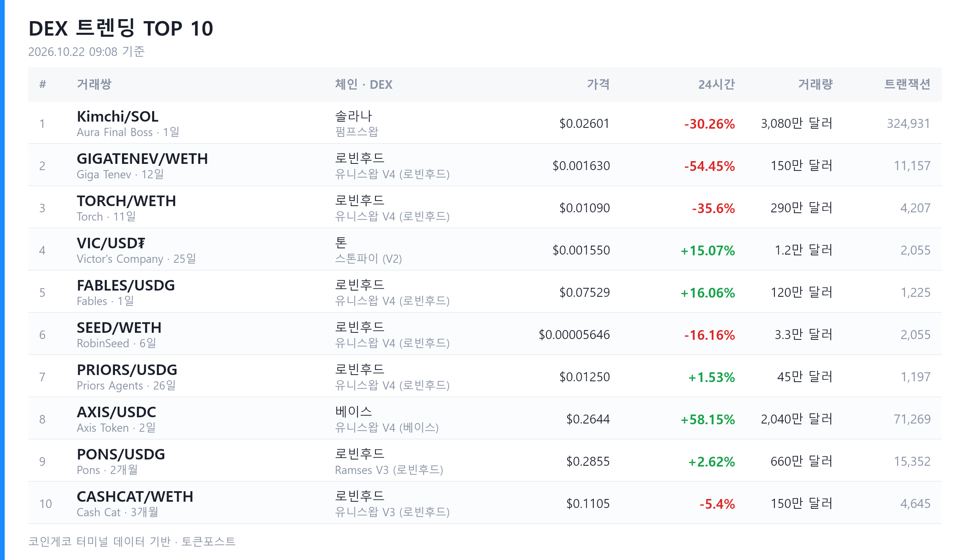This screenshot has width=970, height=560.
Task: Select the Kimchi/SOL pair name
Action: coord(118,117)
